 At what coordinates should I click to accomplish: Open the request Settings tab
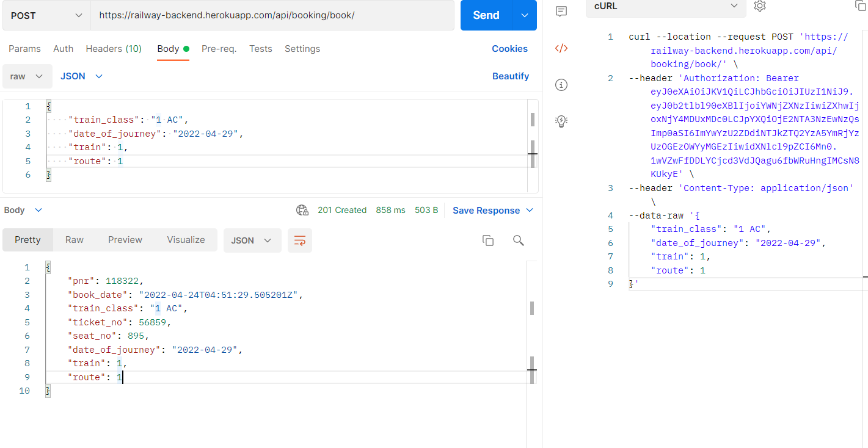[302, 49]
